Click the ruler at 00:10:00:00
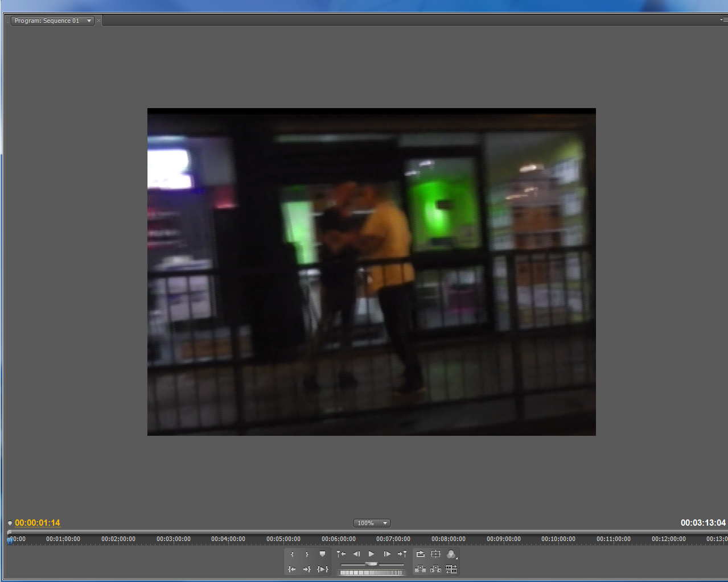This screenshot has height=582, width=728. click(558, 539)
